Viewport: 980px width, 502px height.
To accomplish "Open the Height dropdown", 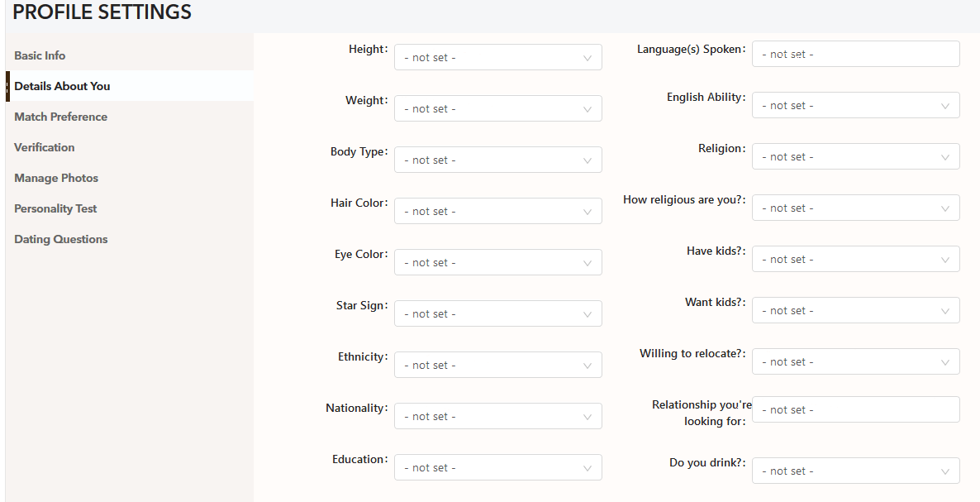I will (x=497, y=57).
